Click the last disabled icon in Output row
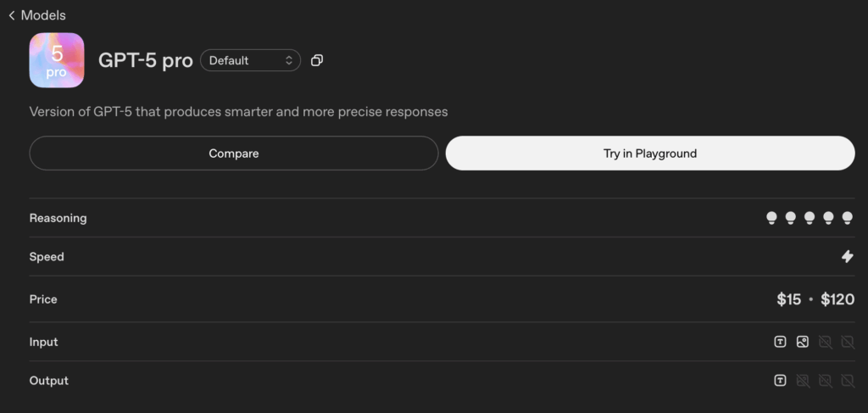The height and width of the screenshot is (413, 868). (848, 381)
